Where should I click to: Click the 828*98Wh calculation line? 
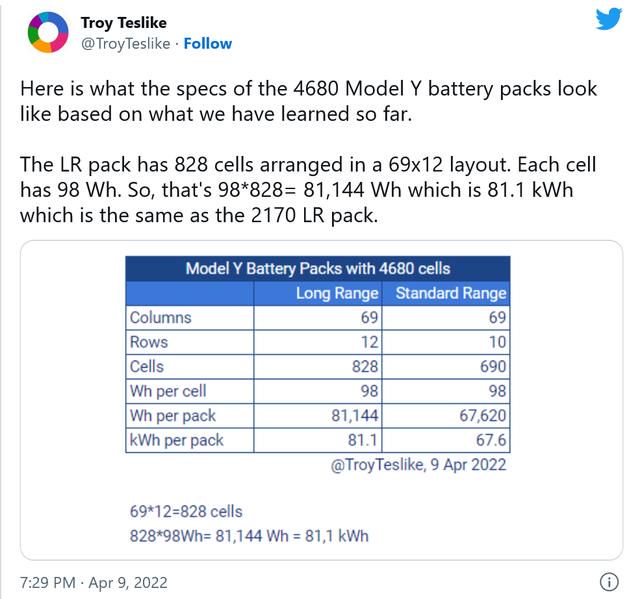249,536
